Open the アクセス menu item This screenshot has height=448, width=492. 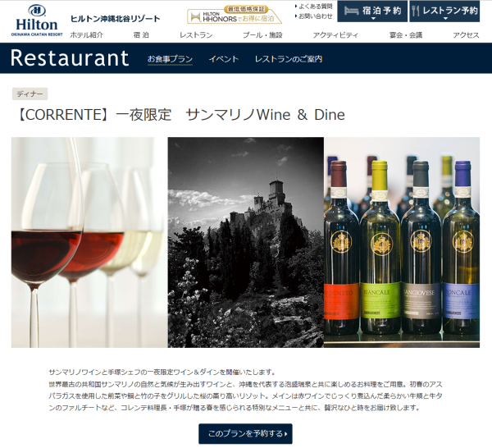[x=466, y=34]
